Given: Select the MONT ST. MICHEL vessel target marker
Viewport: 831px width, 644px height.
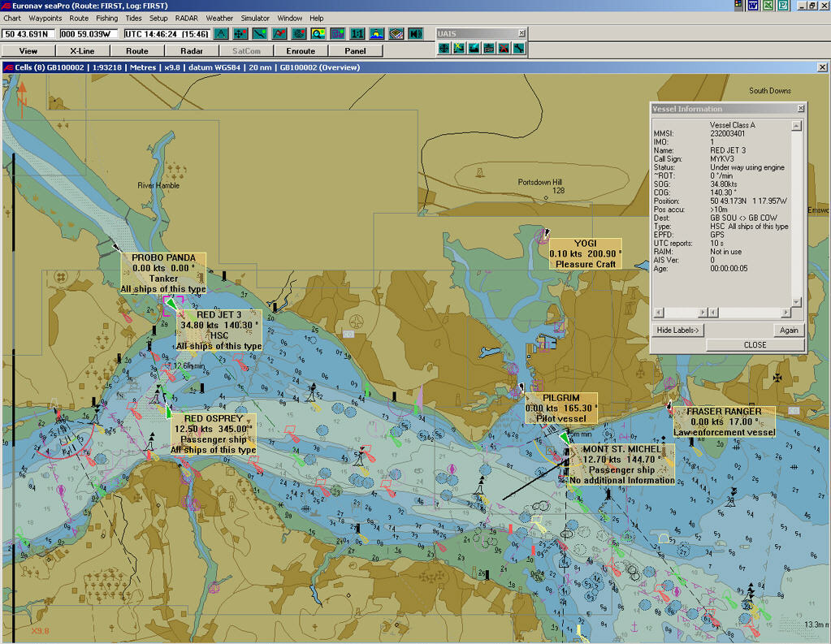Looking at the screenshot, I should click(564, 439).
